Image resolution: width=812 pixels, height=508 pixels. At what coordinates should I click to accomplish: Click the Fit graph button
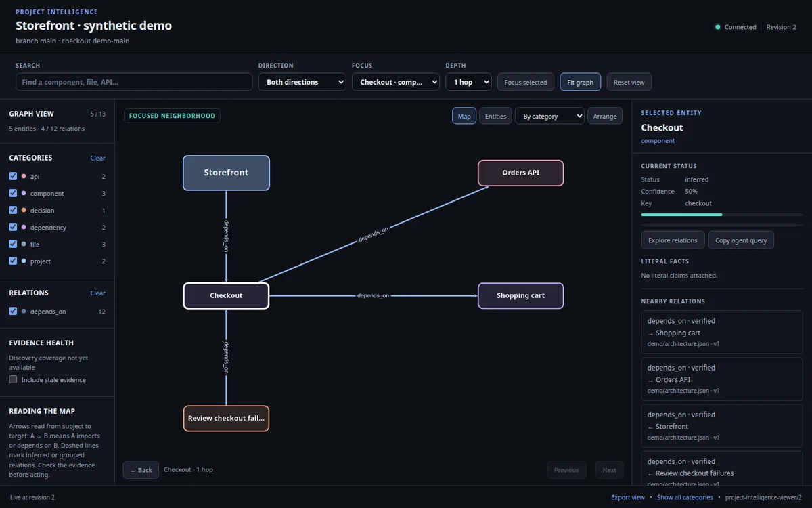[581, 82]
